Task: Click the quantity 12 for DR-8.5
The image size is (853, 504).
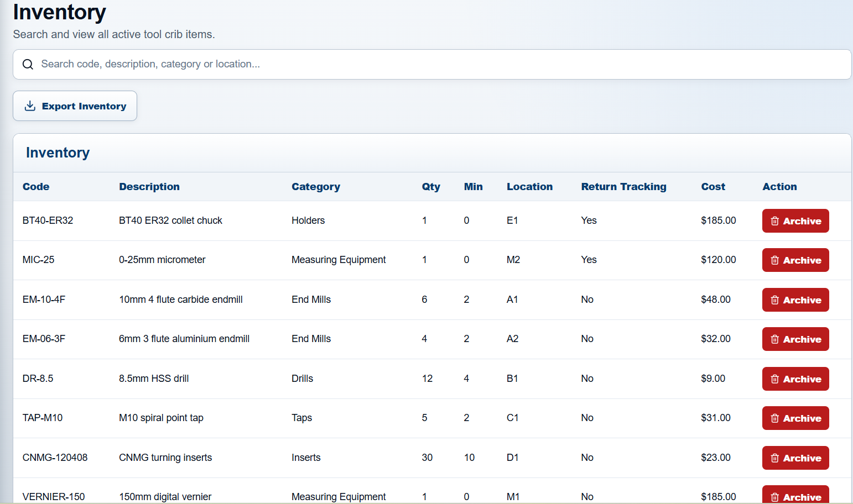Action: [427, 379]
